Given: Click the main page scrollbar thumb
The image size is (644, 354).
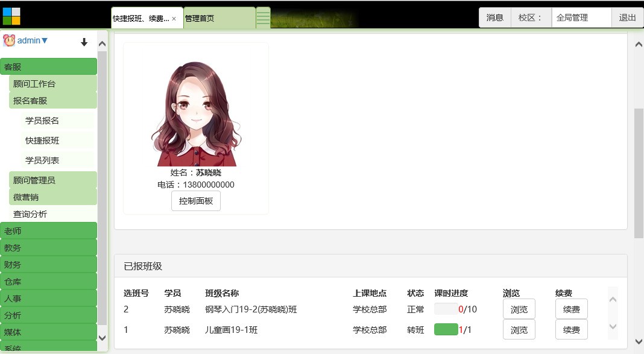Looking at the screenshot, I should point(639,173).
